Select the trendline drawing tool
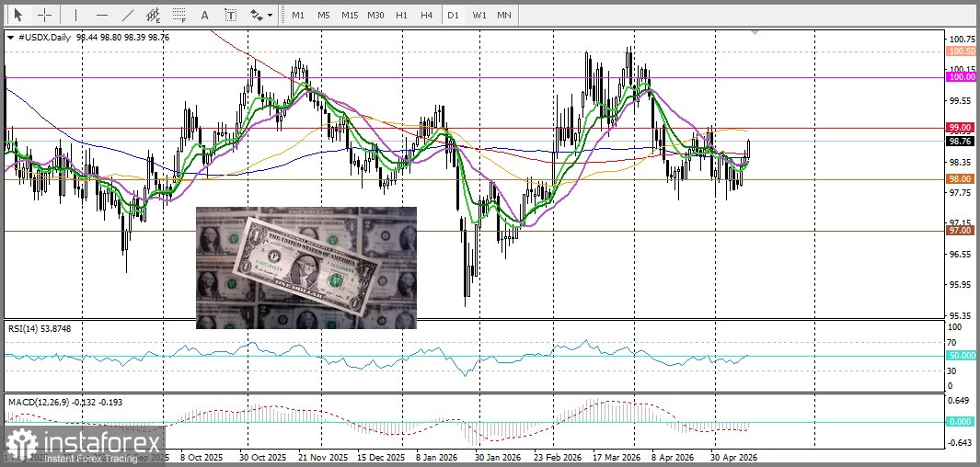980x467 pixels. pos(128,15)
